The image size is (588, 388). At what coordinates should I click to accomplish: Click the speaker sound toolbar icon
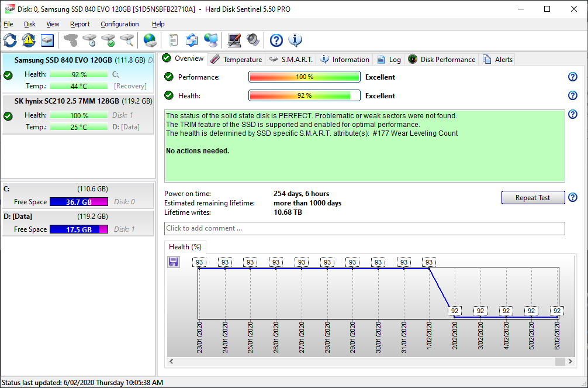coord(253,40)
